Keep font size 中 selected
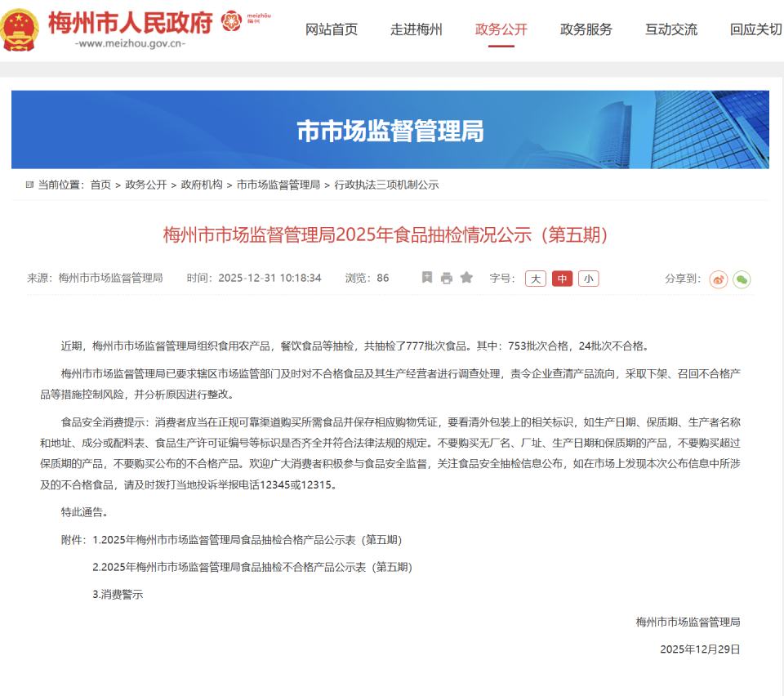Screen dimensions: 784x696 pyautogui.click(x=561, y=278)
